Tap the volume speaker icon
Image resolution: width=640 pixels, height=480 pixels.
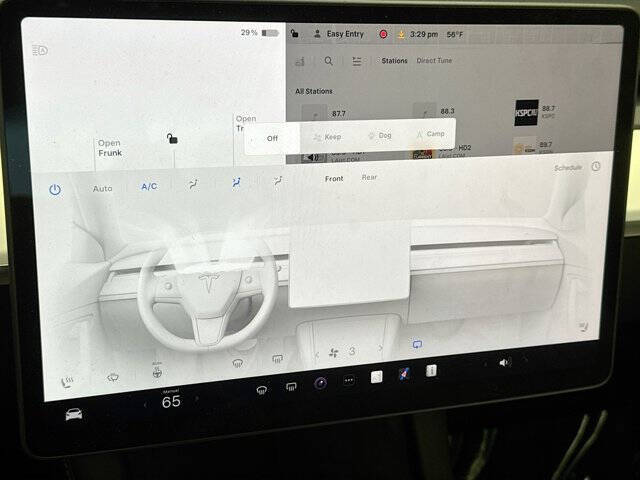click(505, 362)
